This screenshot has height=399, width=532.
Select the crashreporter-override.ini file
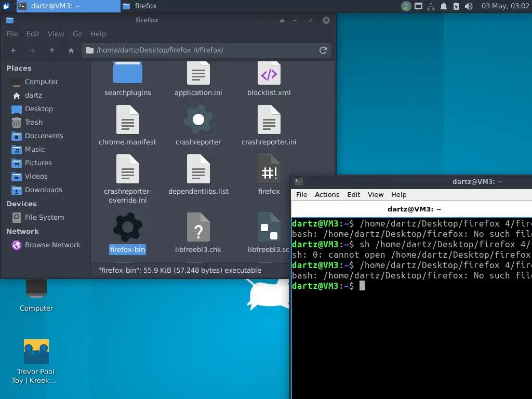point(128,179)
